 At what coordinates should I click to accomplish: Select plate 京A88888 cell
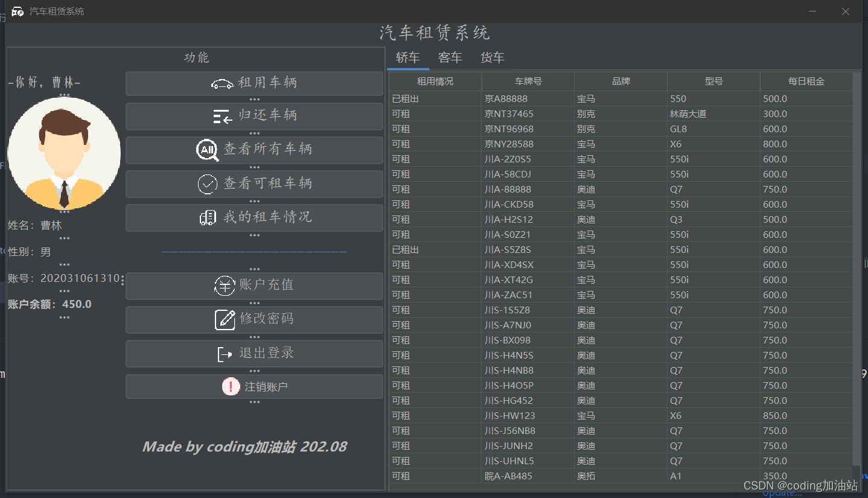[x=528, y=98]
